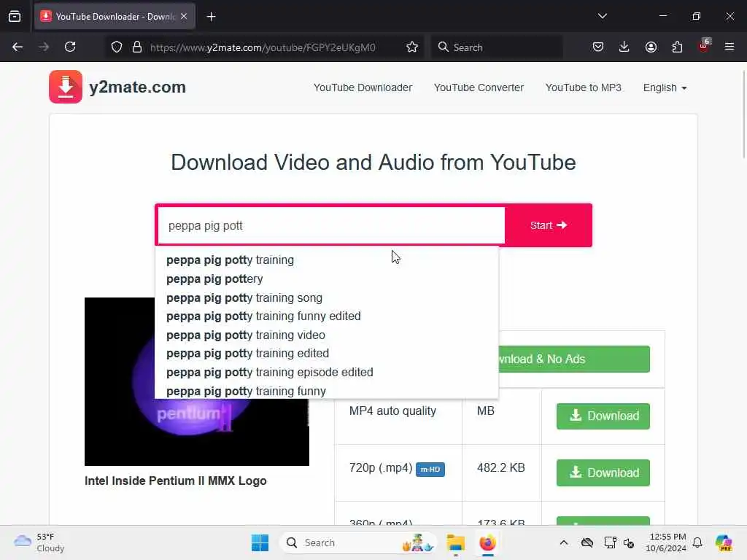Click the OneDrive cloud tray icon
The image size is (747, 560).
587,542
